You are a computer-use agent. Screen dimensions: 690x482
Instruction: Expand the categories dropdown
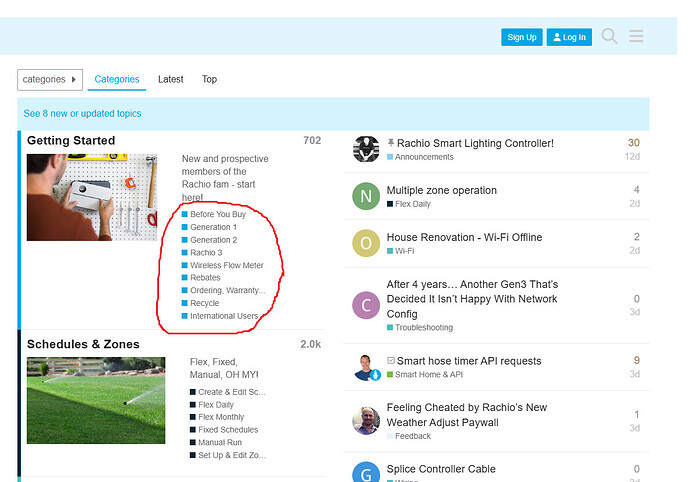50,80
